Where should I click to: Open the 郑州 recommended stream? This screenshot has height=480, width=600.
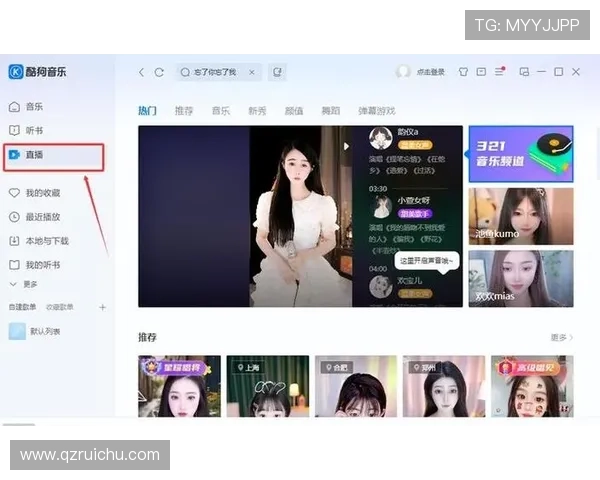(444, 386)
